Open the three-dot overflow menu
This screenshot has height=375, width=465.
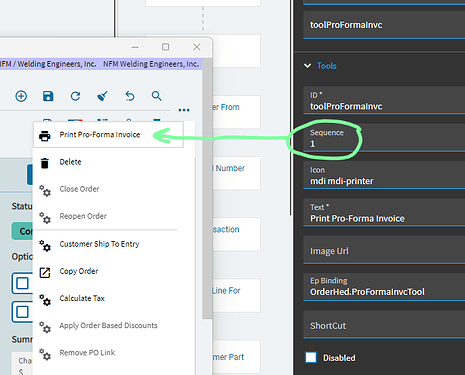coord(184,110)
